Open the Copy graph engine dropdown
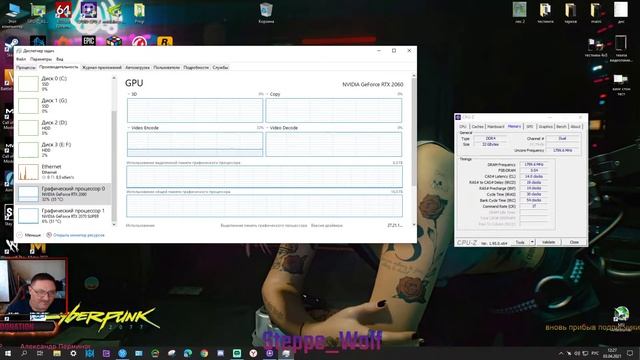 click(273, 94)
